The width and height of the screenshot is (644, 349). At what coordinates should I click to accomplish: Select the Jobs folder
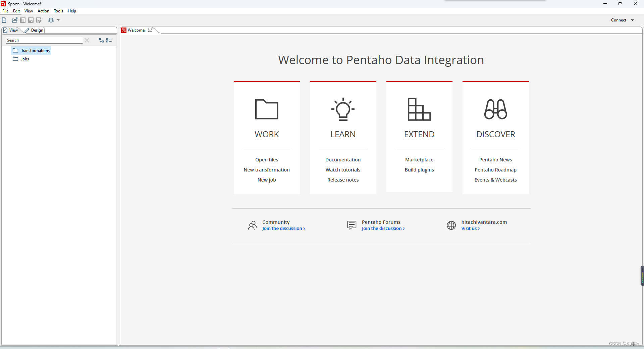pyautogui.click(x=21, y=59)
